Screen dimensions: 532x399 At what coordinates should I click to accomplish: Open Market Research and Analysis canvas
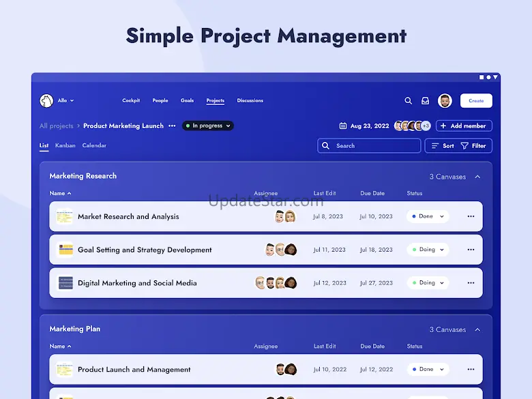click(x=128, y=216)
